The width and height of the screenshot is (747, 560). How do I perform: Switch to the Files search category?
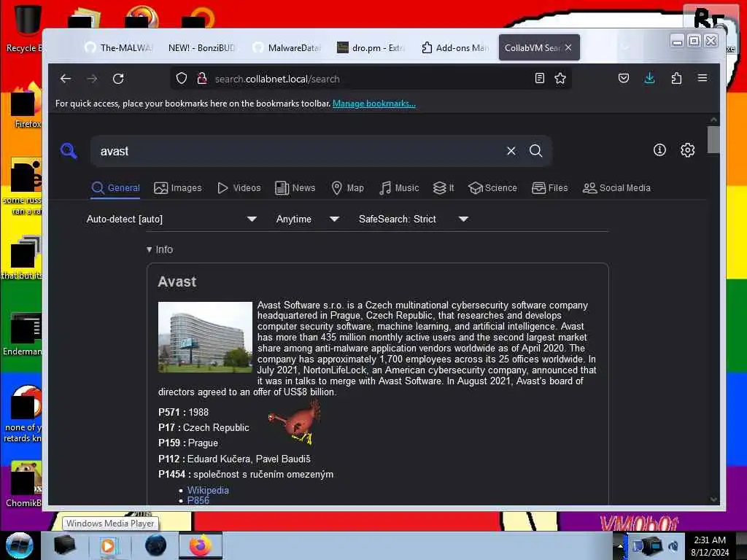[549, 188]
